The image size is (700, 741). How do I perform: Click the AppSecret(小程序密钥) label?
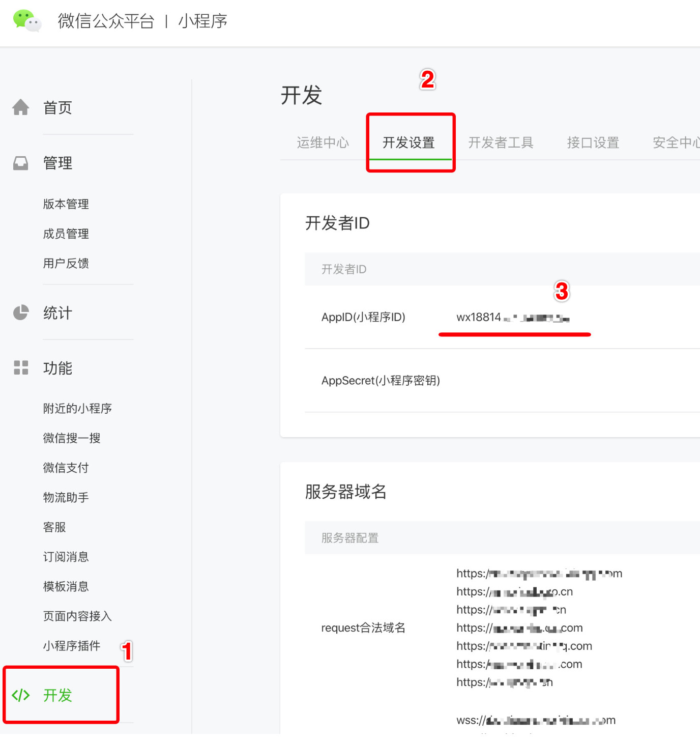click(x=381, y=381)
